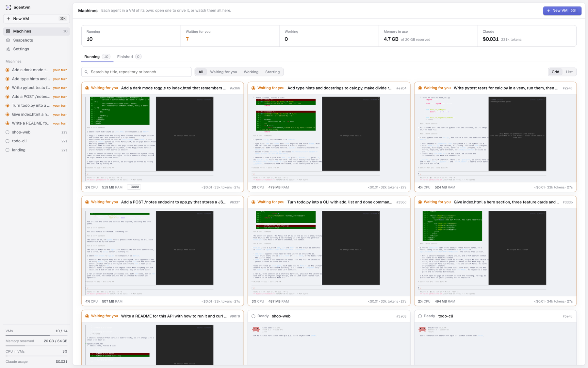Click the Snapshots layers icon
Image resolution: width=588 pixels, height=368 pixels.
(8, 40)
